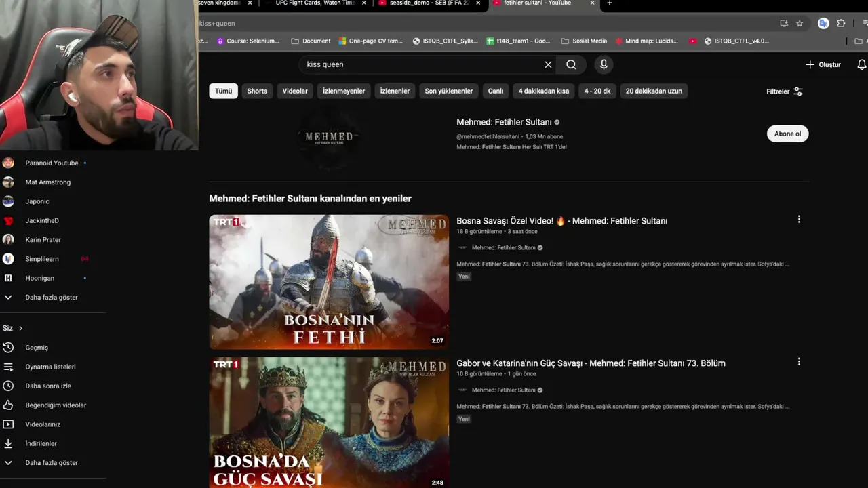Select the Shorts filter chip
Viewport: 868px width, 488px height.
[257, 91]
